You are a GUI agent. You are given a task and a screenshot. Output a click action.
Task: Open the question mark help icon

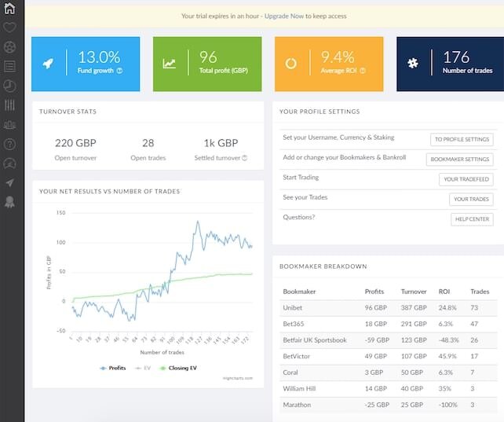point(9,144)
